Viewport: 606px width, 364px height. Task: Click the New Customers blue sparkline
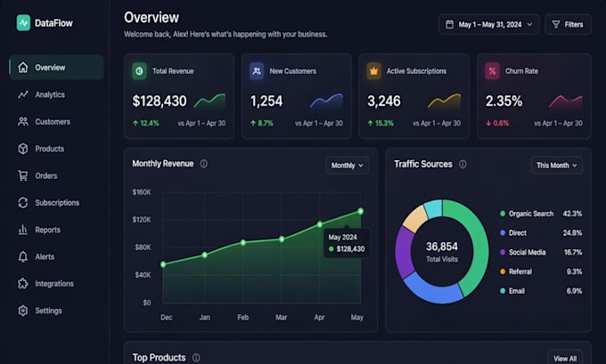coord(326,101)
